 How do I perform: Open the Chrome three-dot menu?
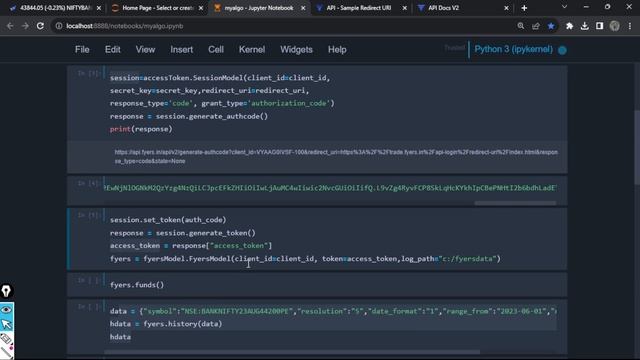[x=630, y=26]
